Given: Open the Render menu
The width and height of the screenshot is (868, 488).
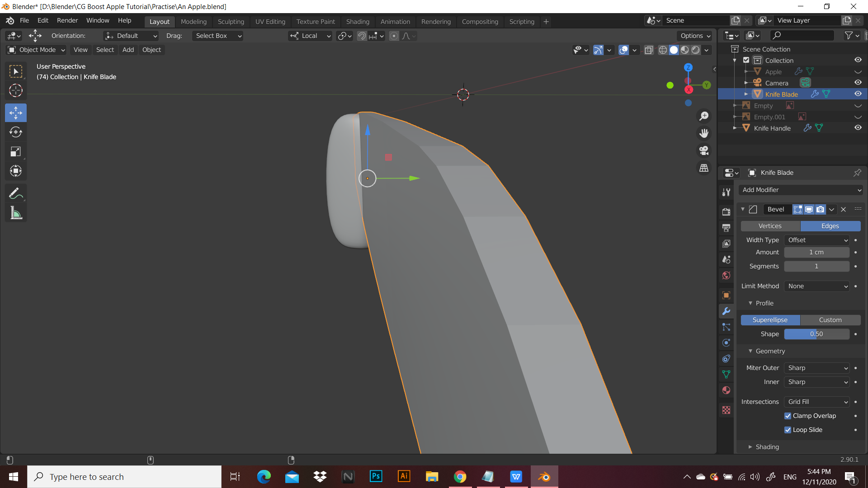Looking at the screenshot, I should 67,20.
